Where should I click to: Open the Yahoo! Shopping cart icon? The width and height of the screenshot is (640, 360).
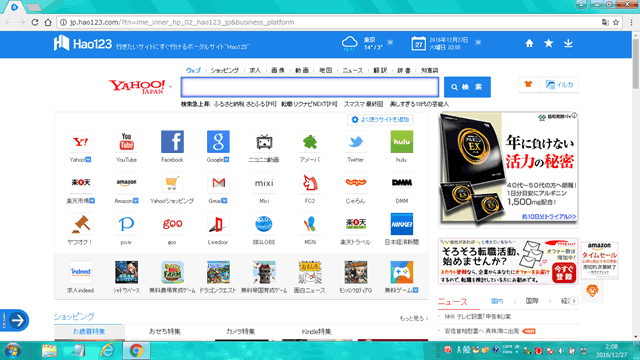click(172, 183)
